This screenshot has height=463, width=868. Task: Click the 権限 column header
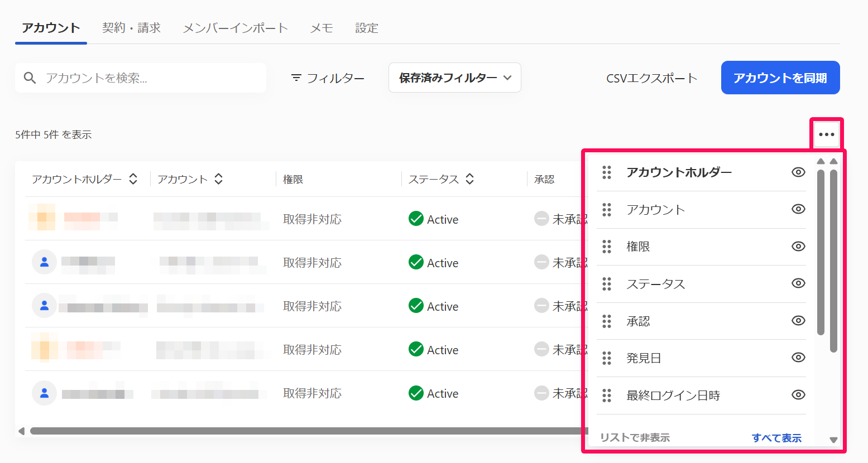[x=293, y=179]
